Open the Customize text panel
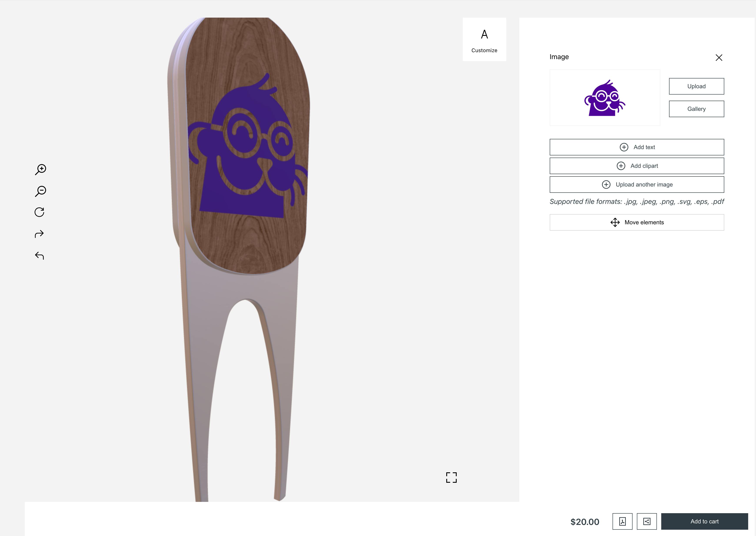Image resolution: width=756 pixels, height=536 pixels. (484, 39)
